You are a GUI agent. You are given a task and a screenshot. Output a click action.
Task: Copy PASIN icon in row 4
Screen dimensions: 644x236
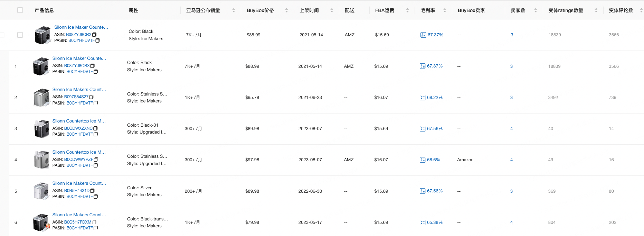point(96,165)
